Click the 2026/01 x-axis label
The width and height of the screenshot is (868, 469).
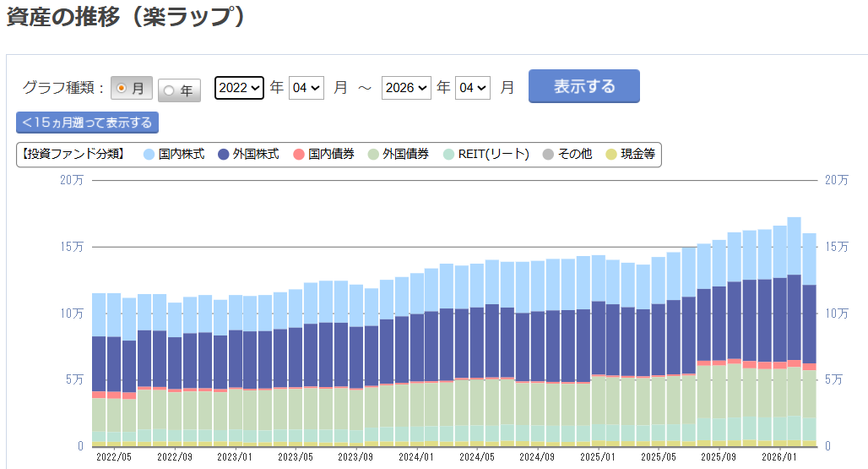click(x=778, y=458)
